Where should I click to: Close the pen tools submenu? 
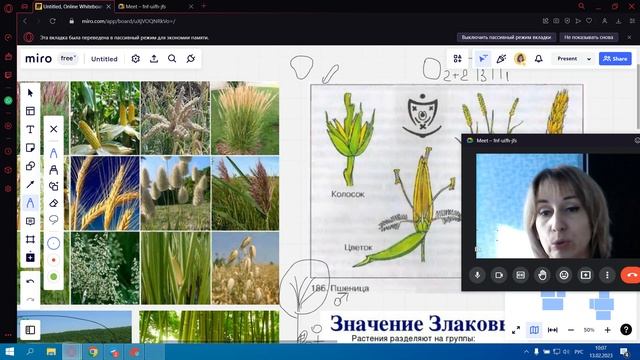point(53,129)
